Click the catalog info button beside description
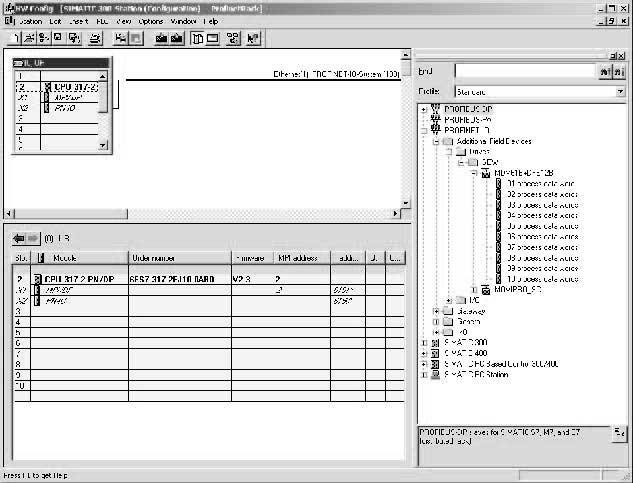This screenshot has height=483, width=633. click(619, 433)
